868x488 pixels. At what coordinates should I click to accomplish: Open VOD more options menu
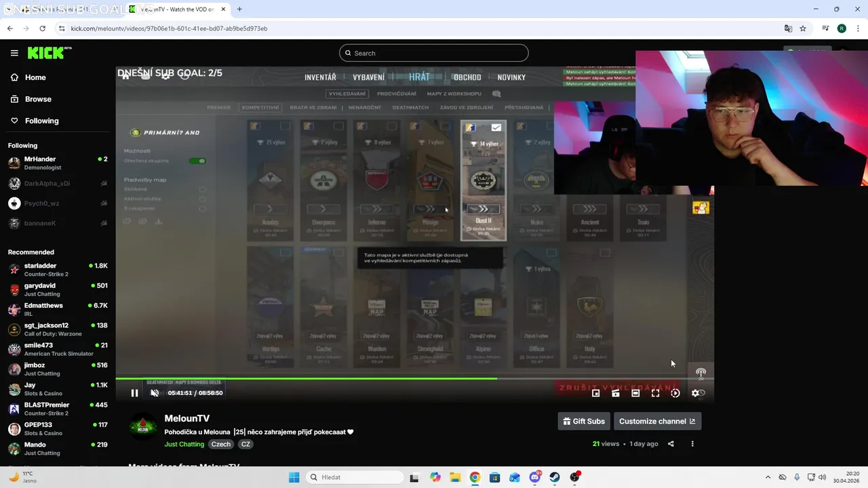point(692,444)
